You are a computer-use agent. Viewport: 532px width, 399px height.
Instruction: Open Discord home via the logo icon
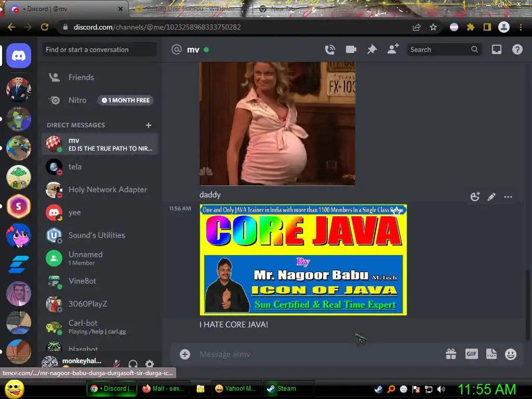19,56
